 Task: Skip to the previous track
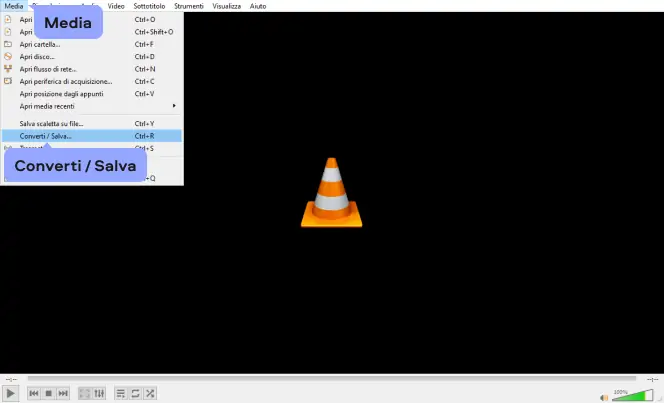34,393
